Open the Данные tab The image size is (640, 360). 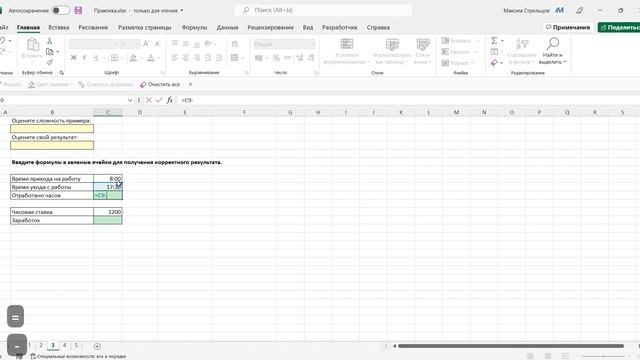tap(227, 27)
